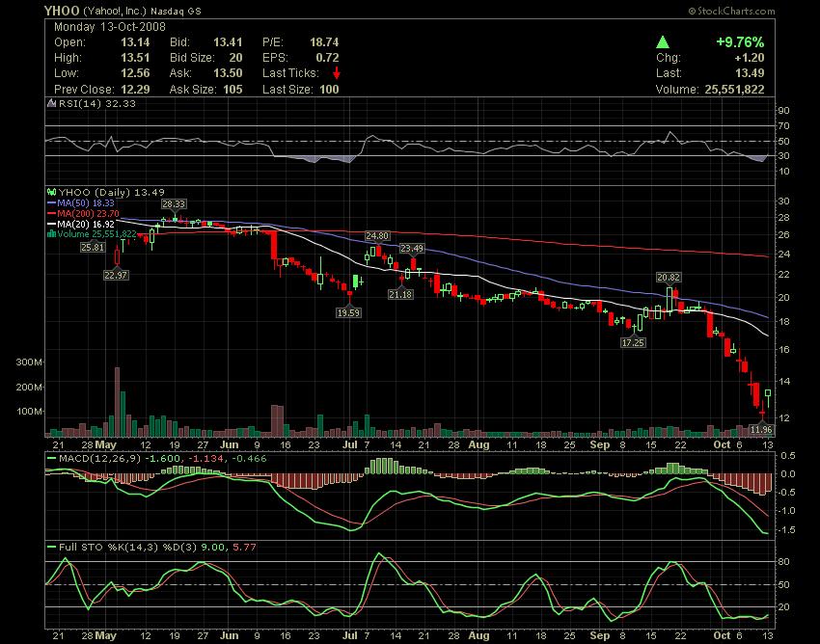Click the Volume value 25,551,822 in the header
Screen dimensions: 820x644
tap(734, 90)
